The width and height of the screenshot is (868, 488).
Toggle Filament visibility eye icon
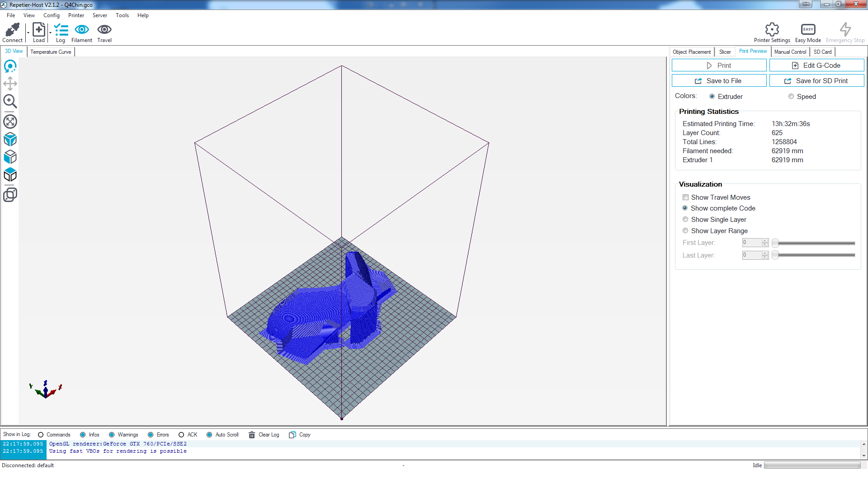(x=82, y=30)
